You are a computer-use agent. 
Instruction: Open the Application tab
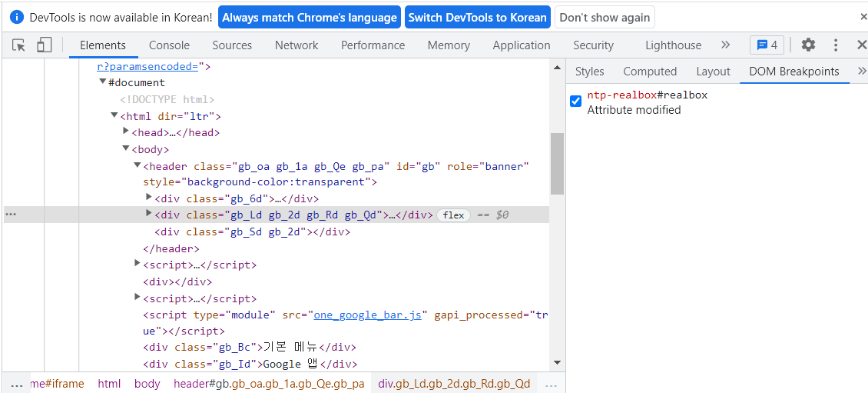coord(522,45)
